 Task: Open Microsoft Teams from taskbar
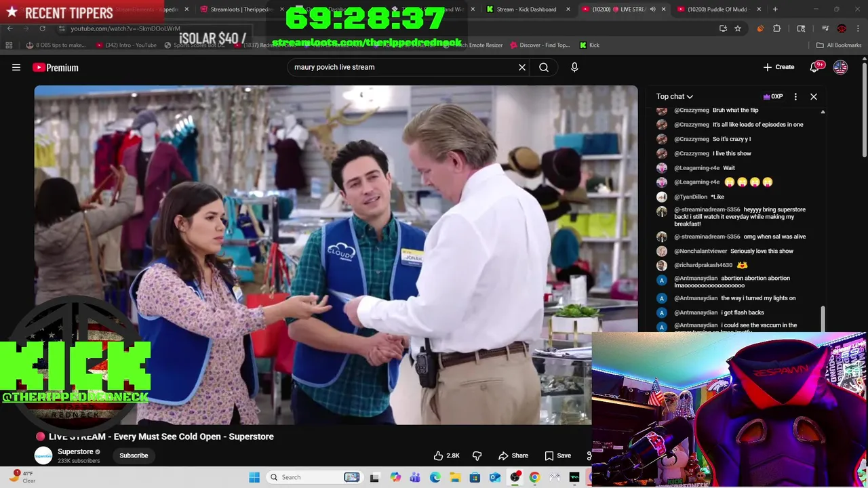tap(415, 477)
